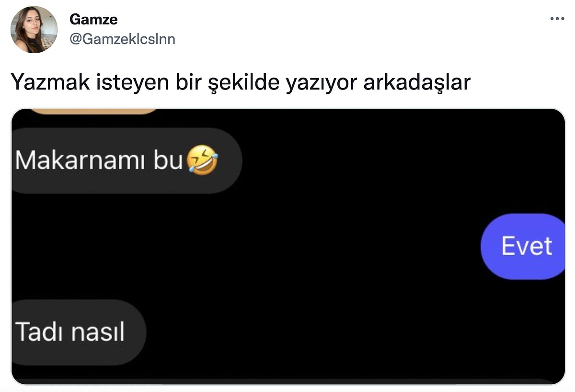Click the word Yazmak in the tweet
The height and width of the screenshot is (392, 575).
point(42,83)
